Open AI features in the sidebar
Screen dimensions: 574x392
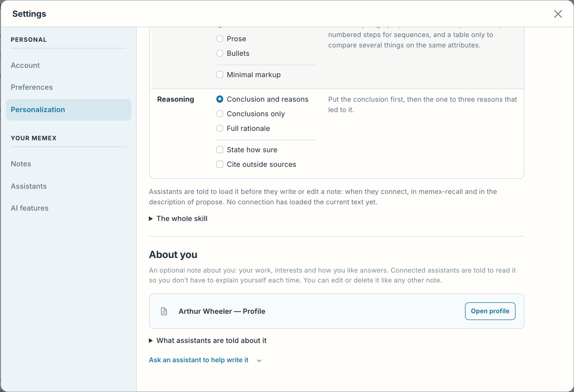(x=68, y=208)
